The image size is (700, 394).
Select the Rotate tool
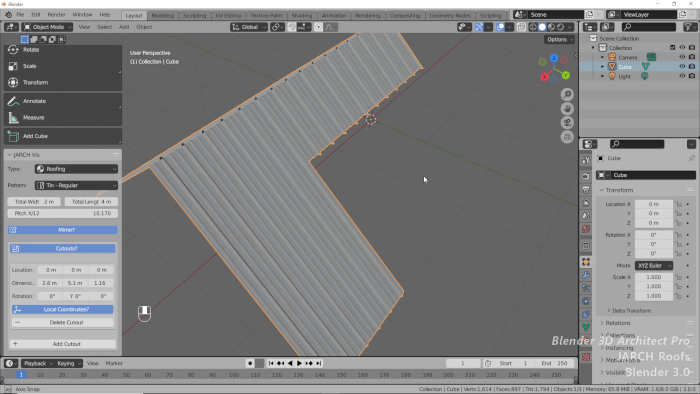click(x=62, y=50)
